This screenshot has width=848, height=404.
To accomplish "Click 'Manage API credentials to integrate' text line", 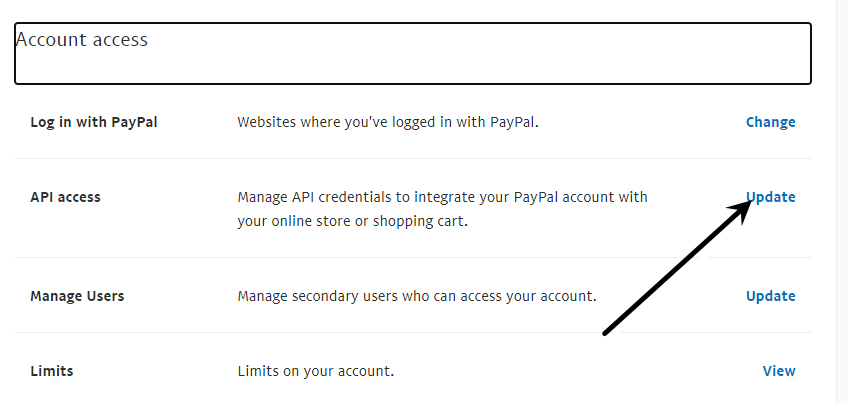I will pos(442,197).
